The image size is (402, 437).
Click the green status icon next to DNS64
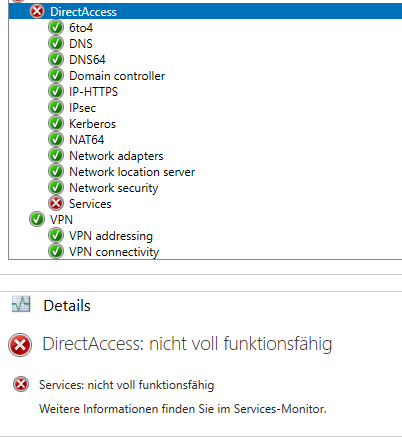(x=56, y=60)
